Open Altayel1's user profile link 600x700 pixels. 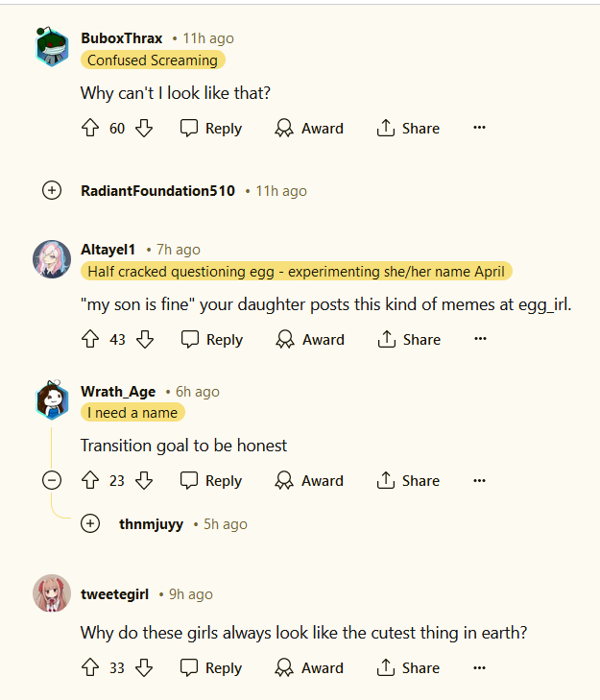pyautogui.click(x=108, y=250)
